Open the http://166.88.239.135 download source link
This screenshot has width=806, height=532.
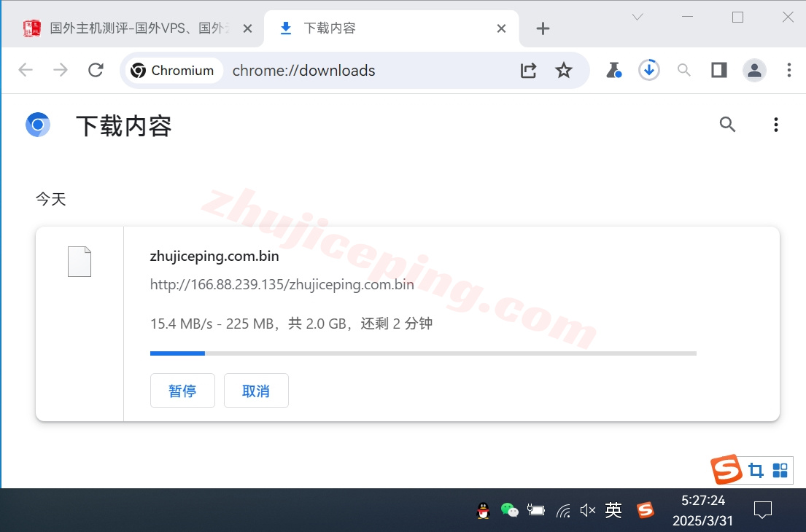(x=282, y=284)
